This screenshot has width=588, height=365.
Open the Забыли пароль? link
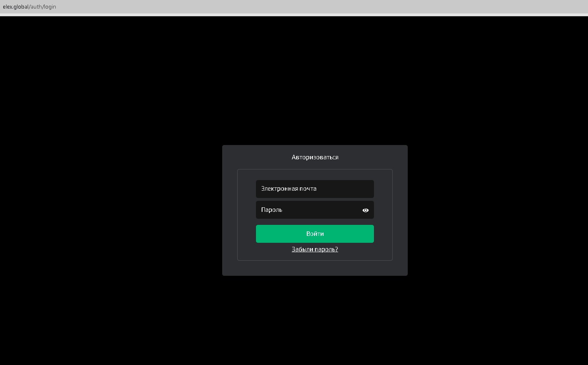(x=315, y=249)
